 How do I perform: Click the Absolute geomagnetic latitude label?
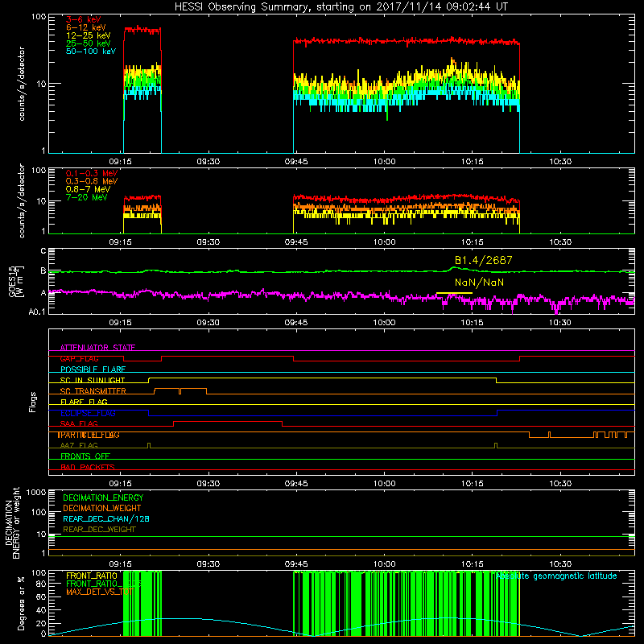pos(556,576)
